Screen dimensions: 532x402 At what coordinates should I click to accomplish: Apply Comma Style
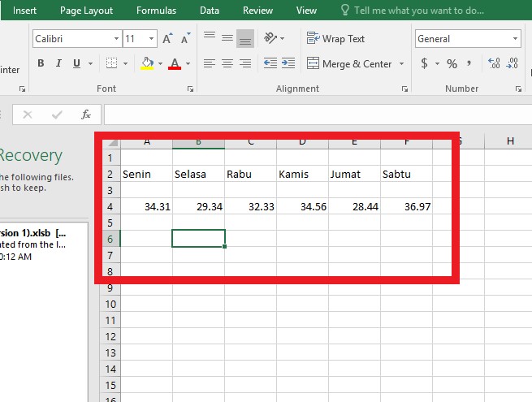pos(469,63)
